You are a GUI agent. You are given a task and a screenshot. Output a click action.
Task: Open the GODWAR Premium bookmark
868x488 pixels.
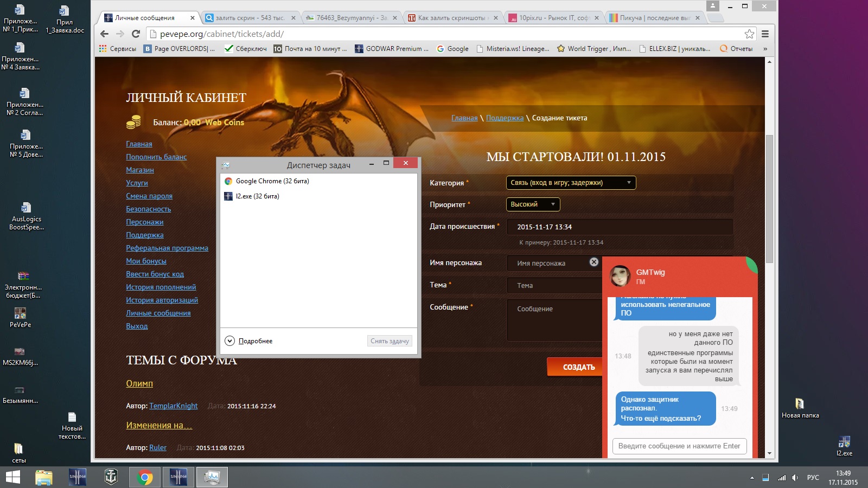point(392,48)
